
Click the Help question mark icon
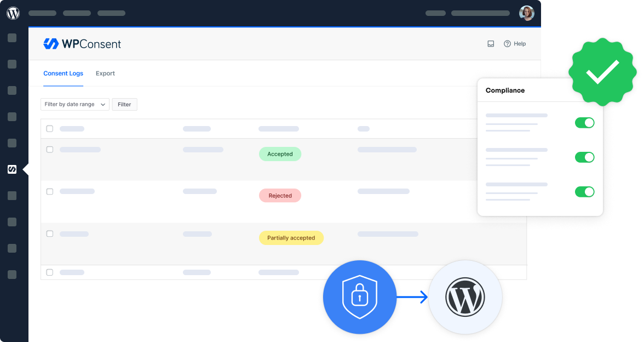pos(507,44)
